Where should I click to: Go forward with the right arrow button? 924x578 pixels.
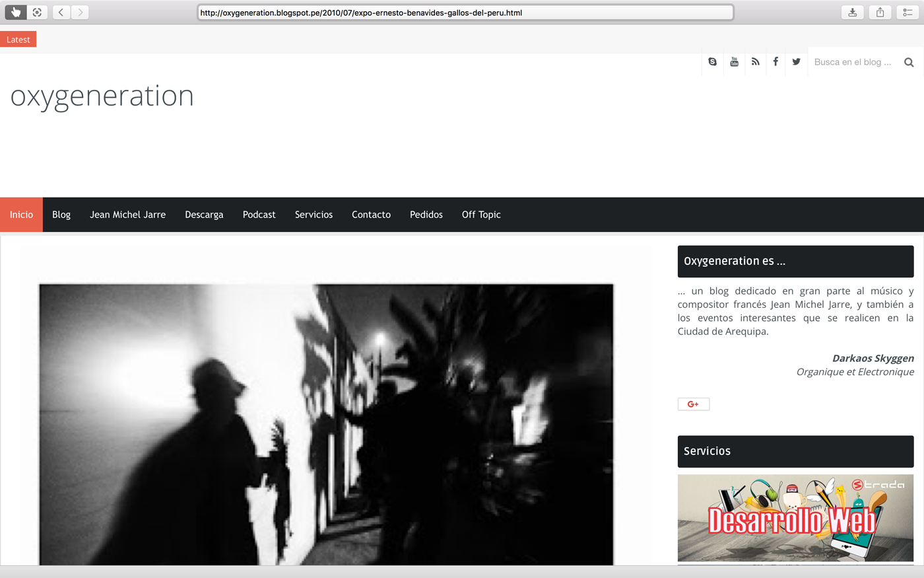tap(80, 12)
